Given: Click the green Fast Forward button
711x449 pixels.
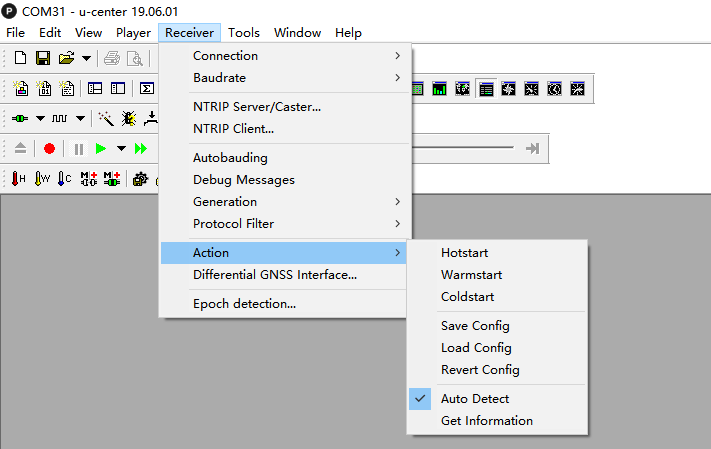Looking at the screenshot, I should pyautogui.click(x=141, y=148).
